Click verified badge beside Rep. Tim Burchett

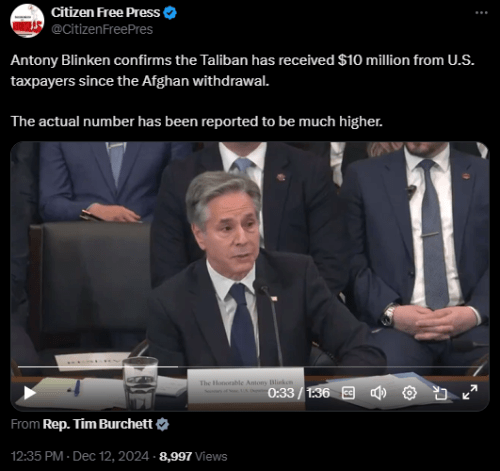tap(162, 424)
